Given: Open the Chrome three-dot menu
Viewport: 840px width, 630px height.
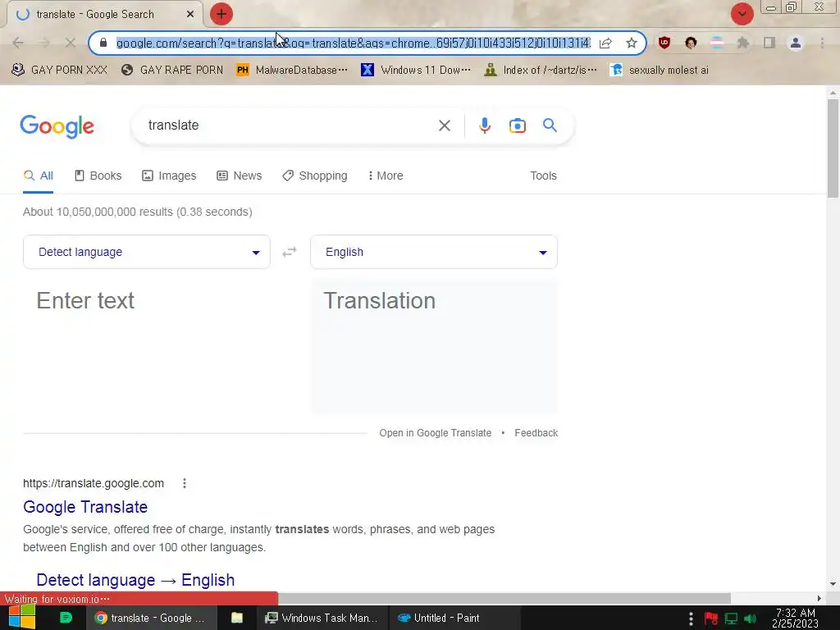Looking at the screenshot, I should coord(822,43).
